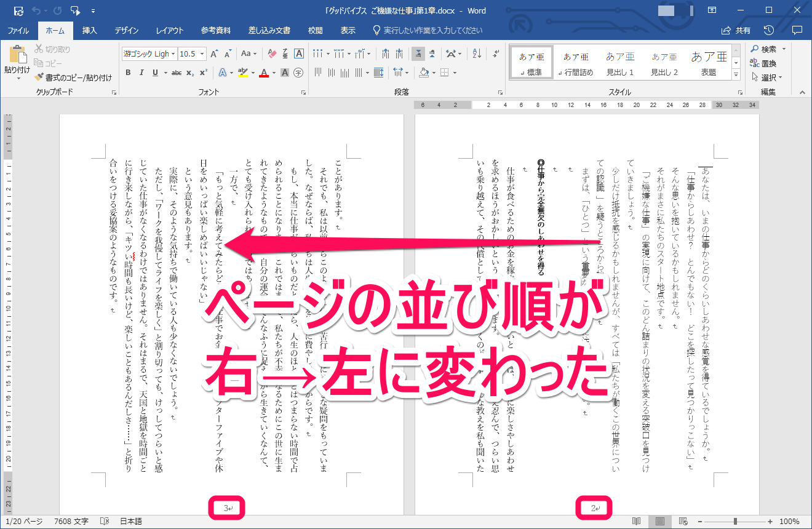
Task: Open the Layout (レイアウト) tab
Action: click(170, 30)
